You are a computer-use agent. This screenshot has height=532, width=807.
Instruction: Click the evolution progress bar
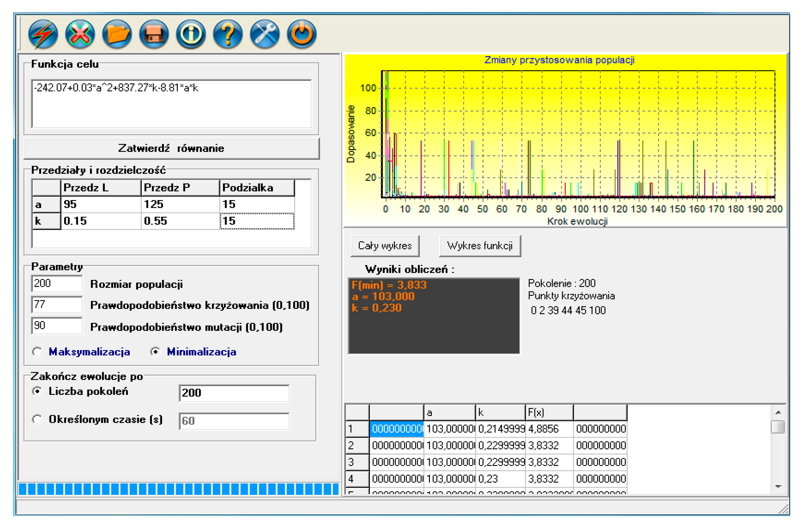coord(179,489)
